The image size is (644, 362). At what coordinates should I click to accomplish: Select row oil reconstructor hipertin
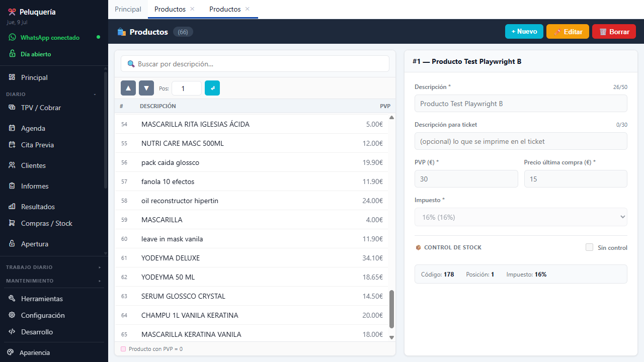click(252, 201)
